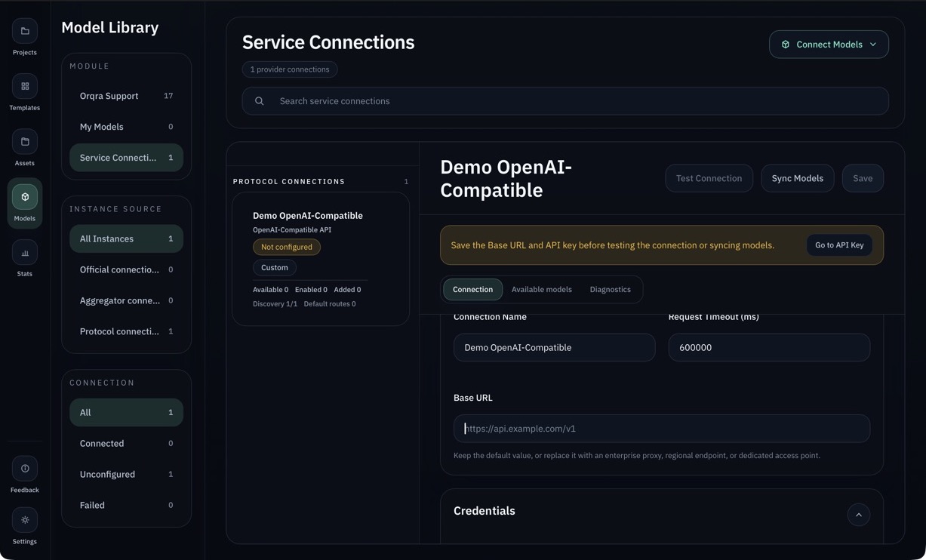Switch to the Diagnostics tab

point(610,289)
